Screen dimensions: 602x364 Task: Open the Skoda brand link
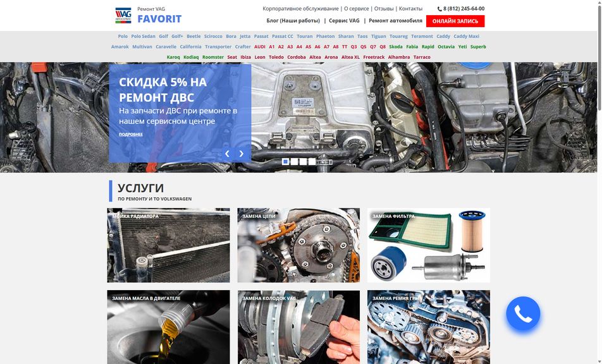(x=396, y=47)
